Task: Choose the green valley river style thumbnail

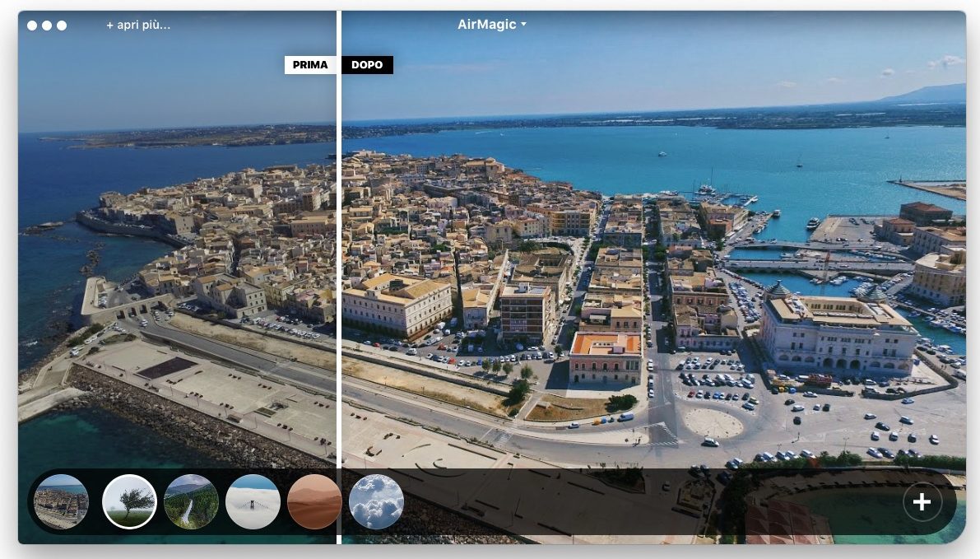Action: coord(191,501)
